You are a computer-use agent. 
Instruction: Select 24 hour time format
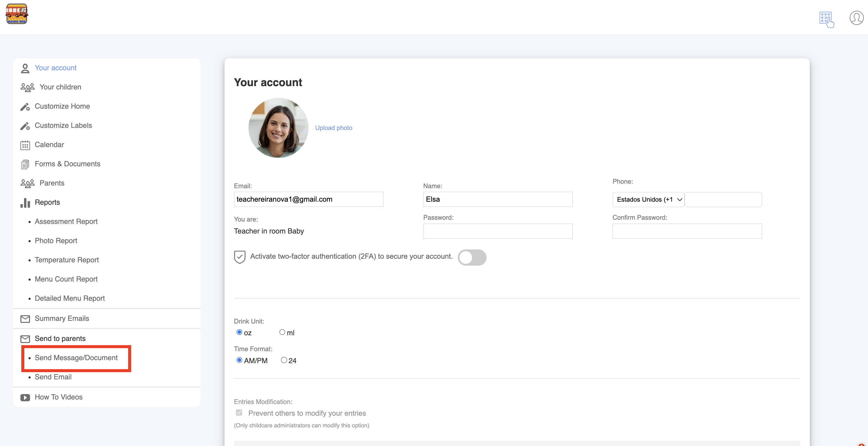pyautogui.click(x=284, y=360)
